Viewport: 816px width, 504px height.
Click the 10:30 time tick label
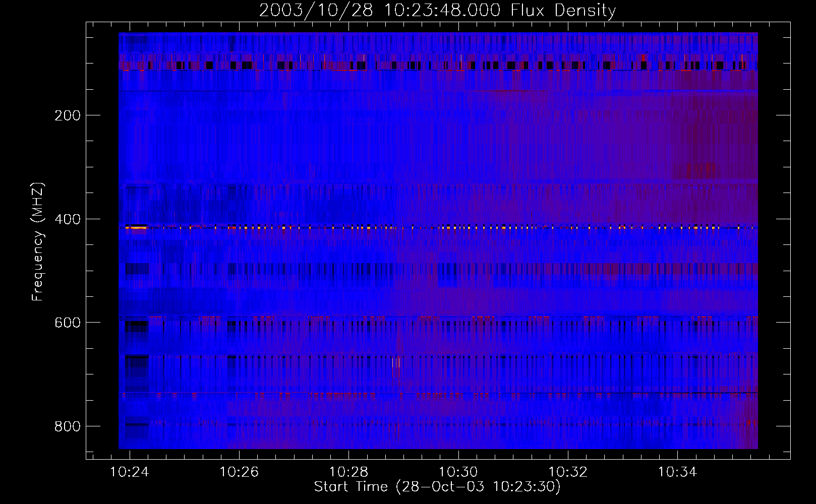458,472
